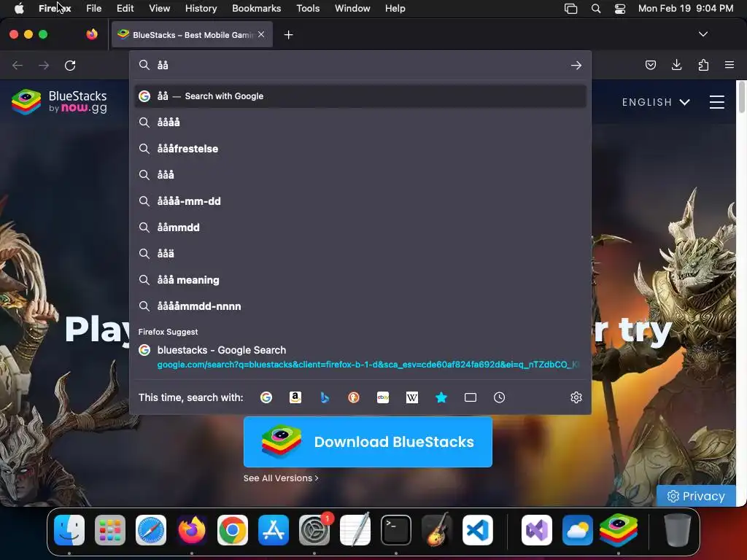Search bookmarks via star icon
The height and width of the screenshot is (560, 747).
coord(441,397)
